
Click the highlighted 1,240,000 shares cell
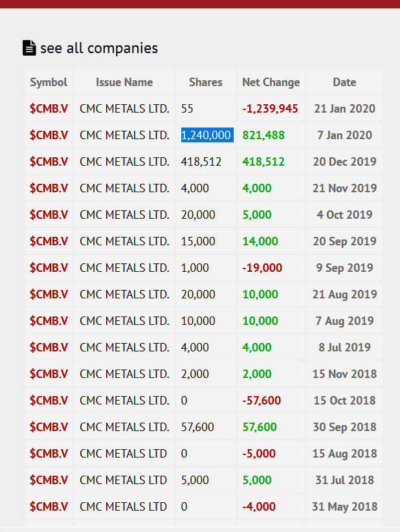[x=206, y=135]
